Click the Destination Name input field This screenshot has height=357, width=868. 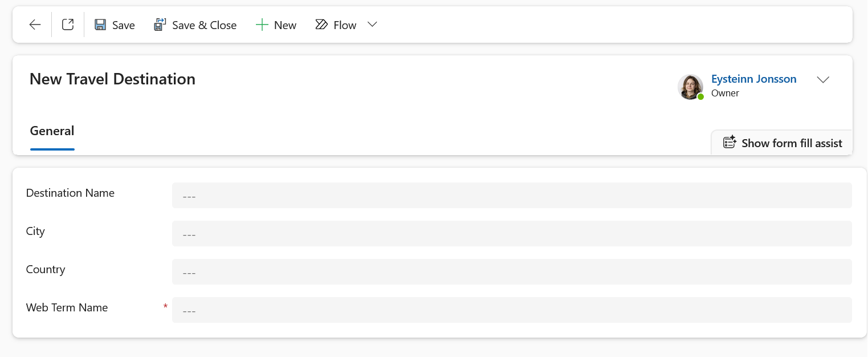tap(512, 196)
